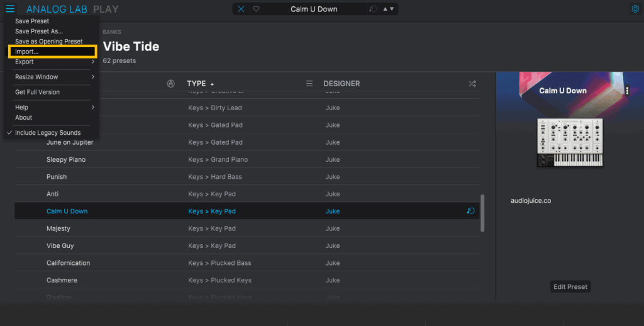644x326 pixels.
Task: Open the About entry
Action: [x=23, y=118]
